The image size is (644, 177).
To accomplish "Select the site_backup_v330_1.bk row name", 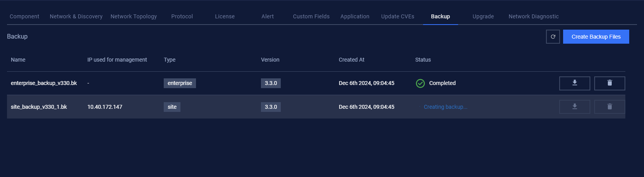I will [x=39, y=107].
